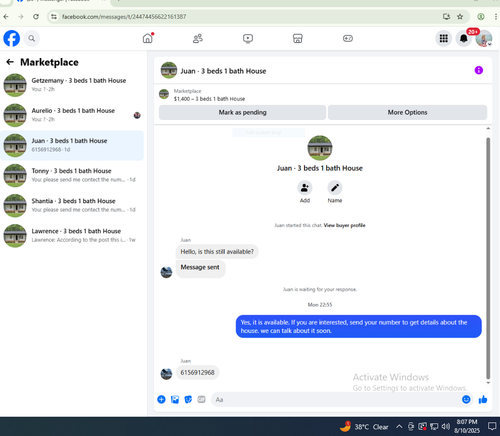Click the browser forward arrow
The width and height of the screenshot is (500, 436).
[x=21, y=17]
